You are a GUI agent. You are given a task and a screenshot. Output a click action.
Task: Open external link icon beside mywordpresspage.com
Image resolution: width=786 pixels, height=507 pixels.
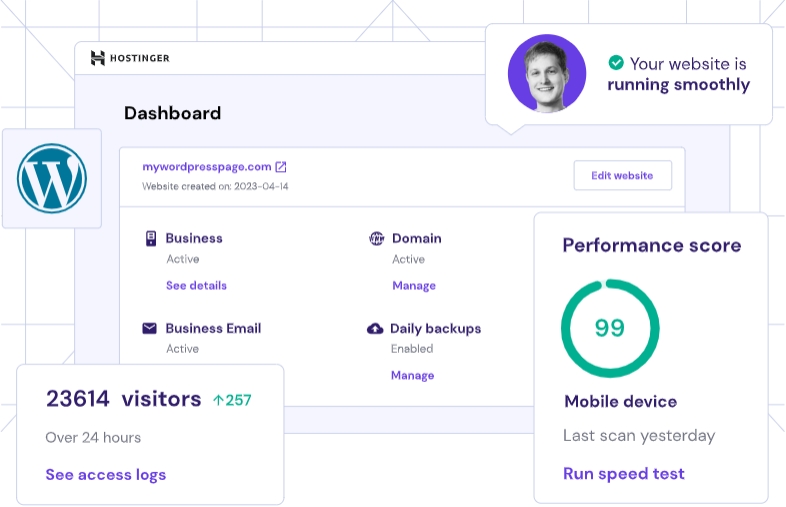point(281,167)
